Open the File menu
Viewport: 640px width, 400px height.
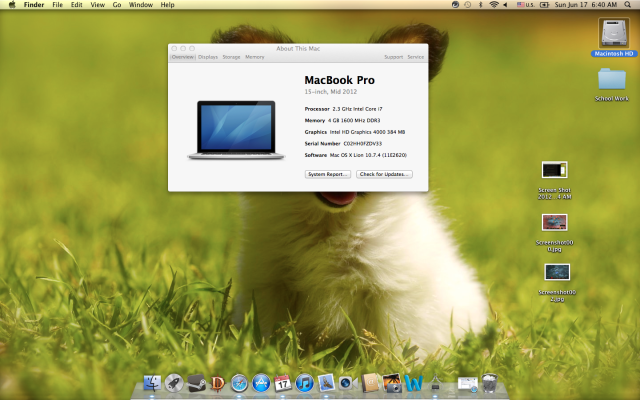coord(58,5)
